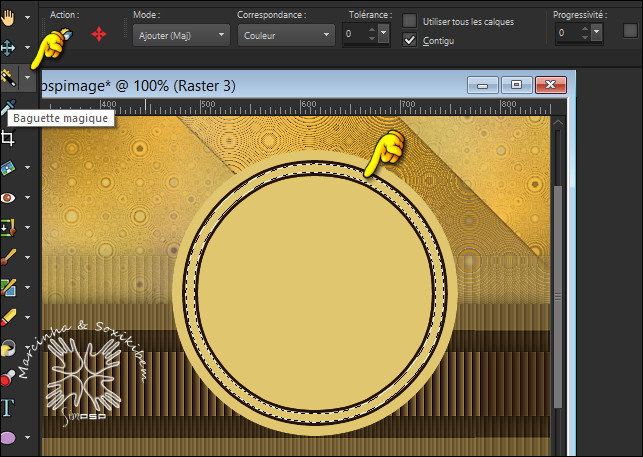Select the Red Eye tool
The width and height of the screenshot is (643, 457).
[x=9, y=197]
